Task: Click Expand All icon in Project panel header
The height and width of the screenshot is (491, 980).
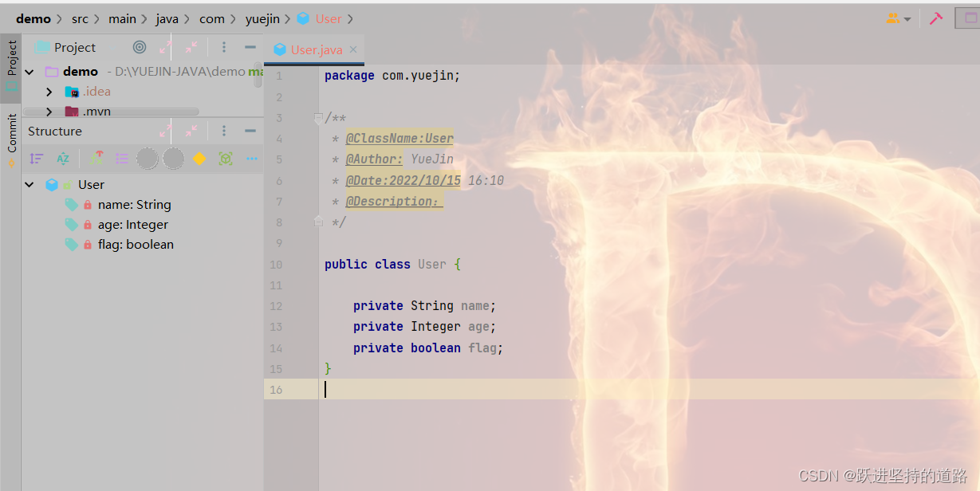Action: 166,47
